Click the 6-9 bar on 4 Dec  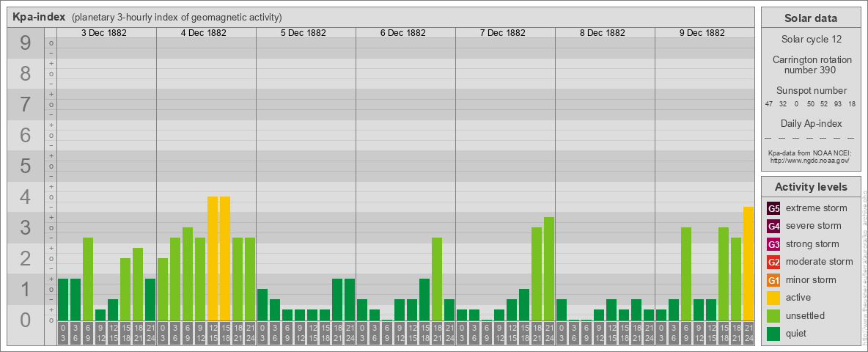[x=188, y=274]
